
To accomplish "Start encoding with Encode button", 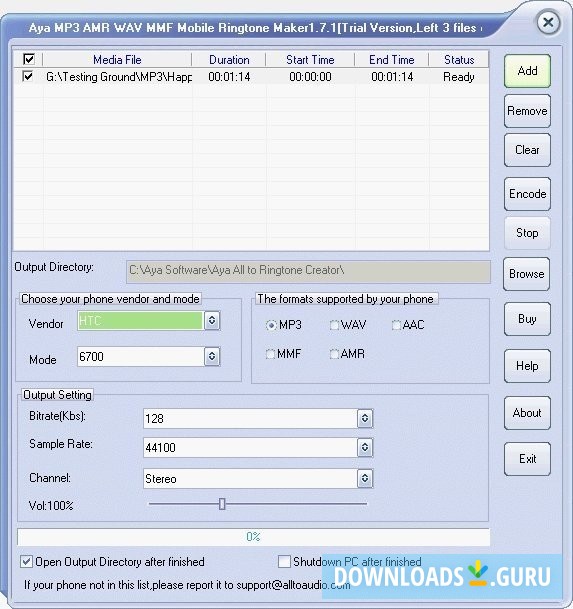I will coord(527,194).
